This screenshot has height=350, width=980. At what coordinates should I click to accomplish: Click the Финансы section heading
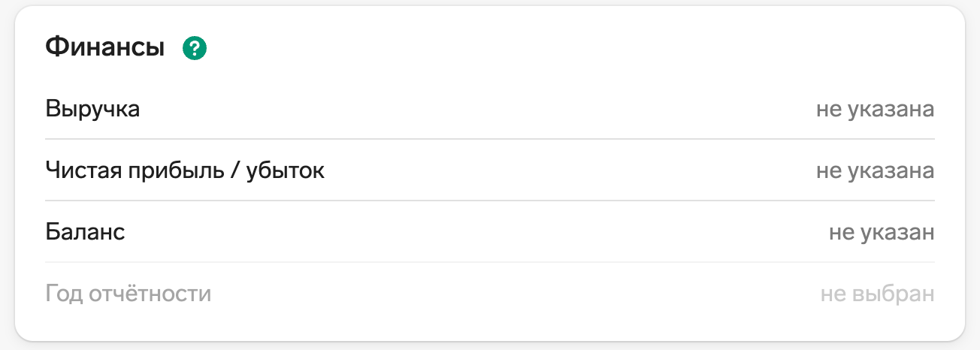pos(104,48)
